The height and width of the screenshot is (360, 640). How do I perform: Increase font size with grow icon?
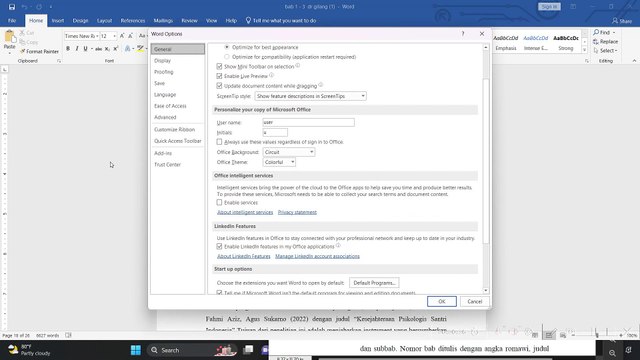pyautogui.click(x=122, y=36)
